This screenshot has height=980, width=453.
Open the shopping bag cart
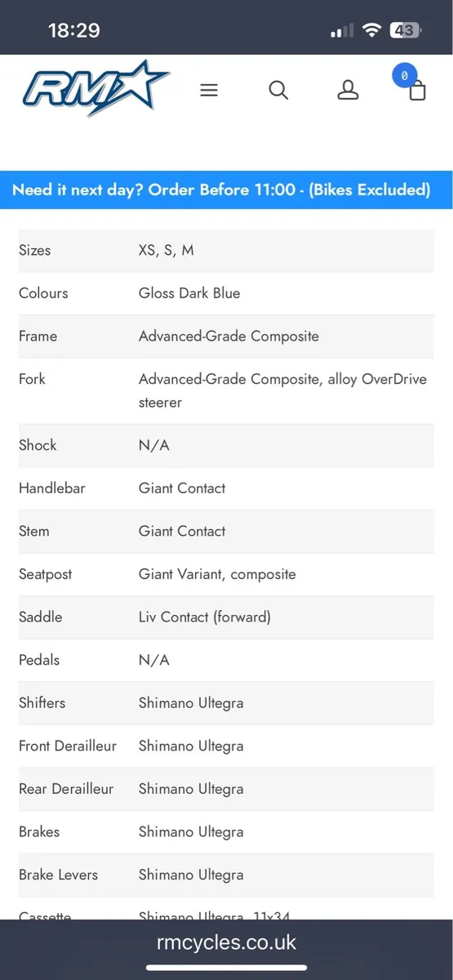click(x=417, y=91)
